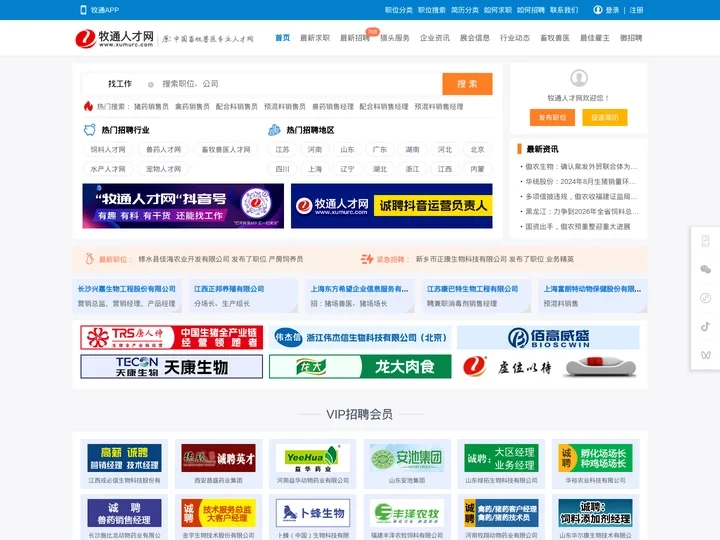Screen dimensions: 720x540
Task: Choose the 宠物人才网 industry tag
Action: tap(163, 169)
